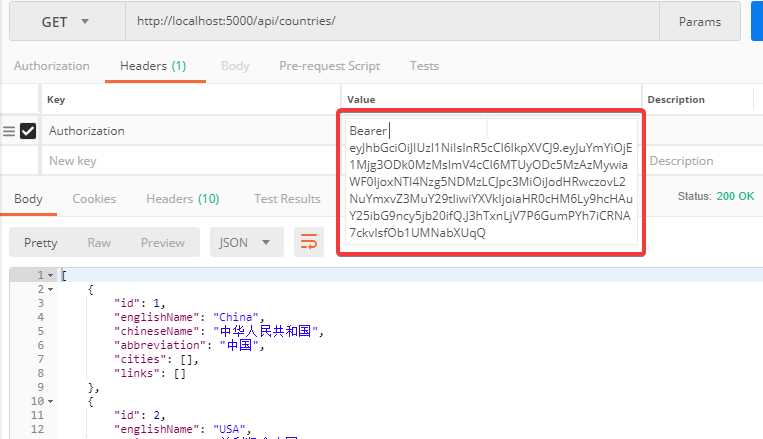
Task: Click the "中华人民共和国" chineseName value
Action: pyautogui.click(x=265, y=331)
